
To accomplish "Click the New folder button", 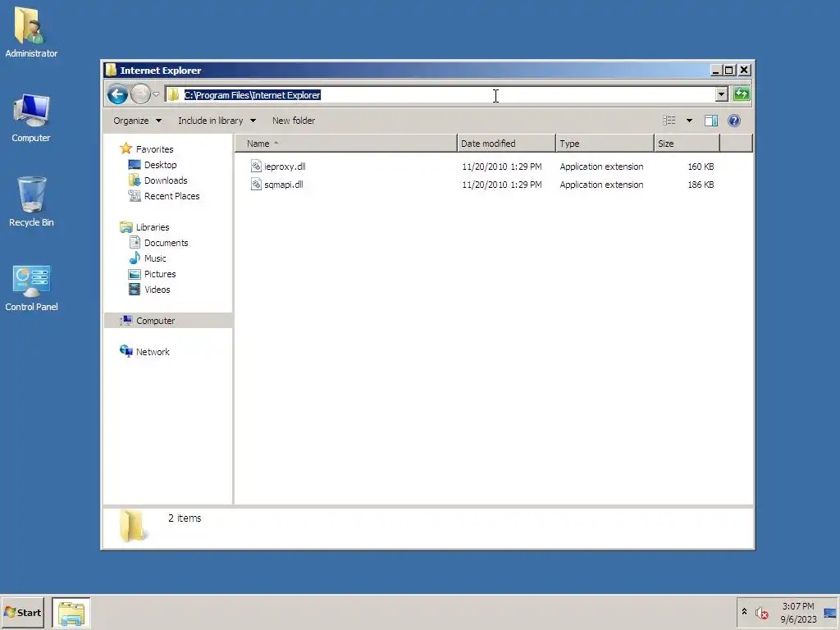I will pyautogui.click(x=294, y=121).
